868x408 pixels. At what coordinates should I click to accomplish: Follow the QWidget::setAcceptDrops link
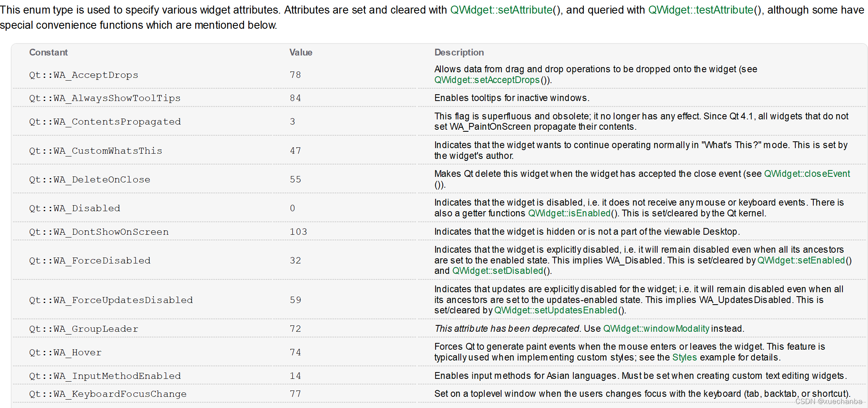(487, 80)
